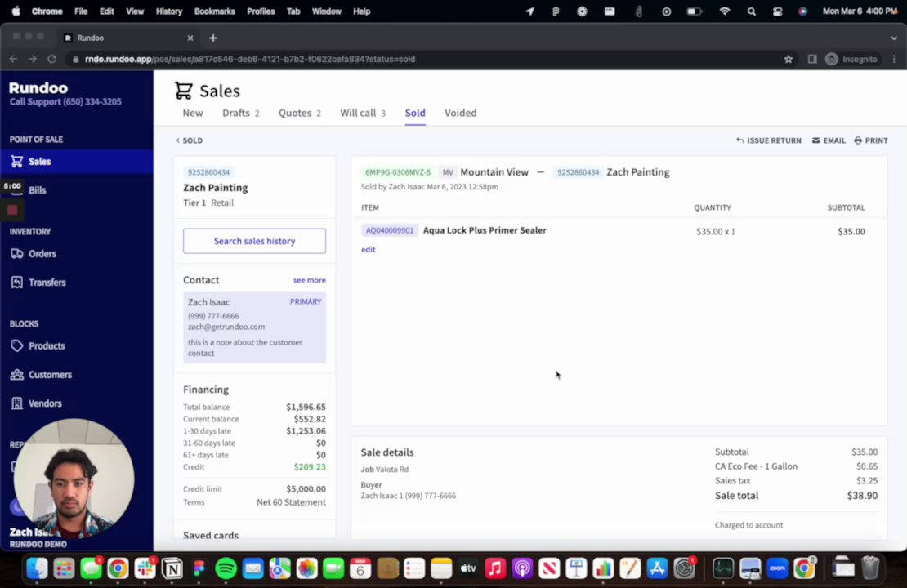Stop recording with the red square button
Screen dimensions: 907x588
click(x=12, y=210)
